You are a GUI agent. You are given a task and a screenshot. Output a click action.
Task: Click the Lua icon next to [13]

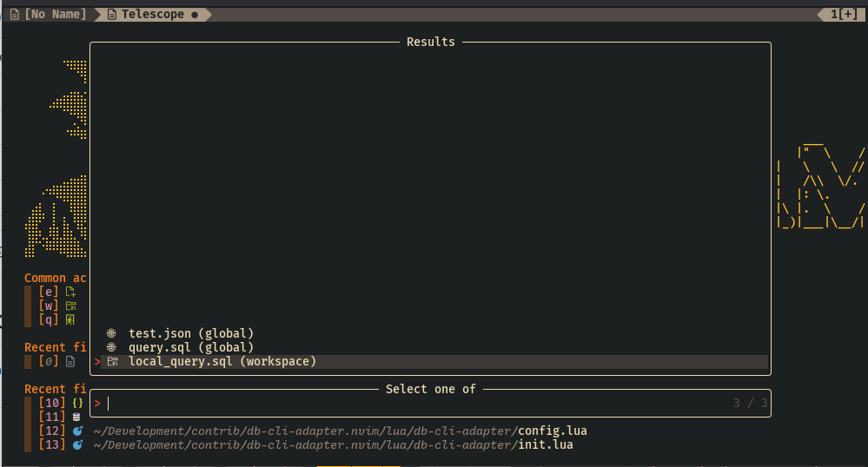tap(77, 444)
